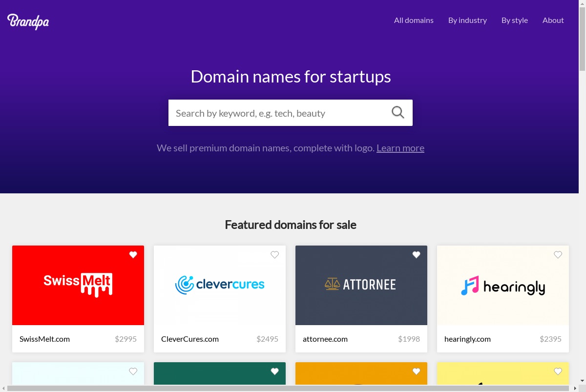Image resolution: width=586 pixels, height=392 pixels.
Task: Click the Brandpa logo
Action: pyautogui.click(x=28, y=21)
